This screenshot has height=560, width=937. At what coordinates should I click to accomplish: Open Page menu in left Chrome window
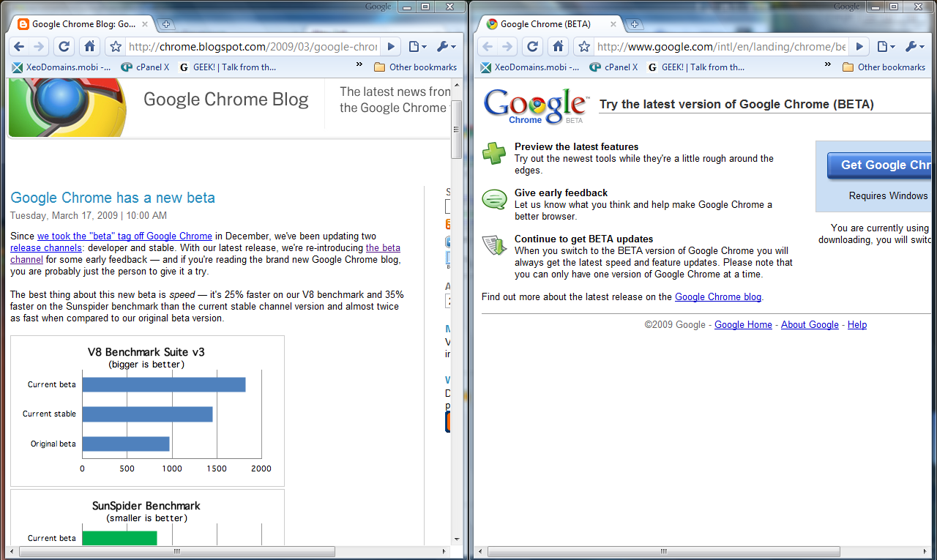(x=417, y=47)
